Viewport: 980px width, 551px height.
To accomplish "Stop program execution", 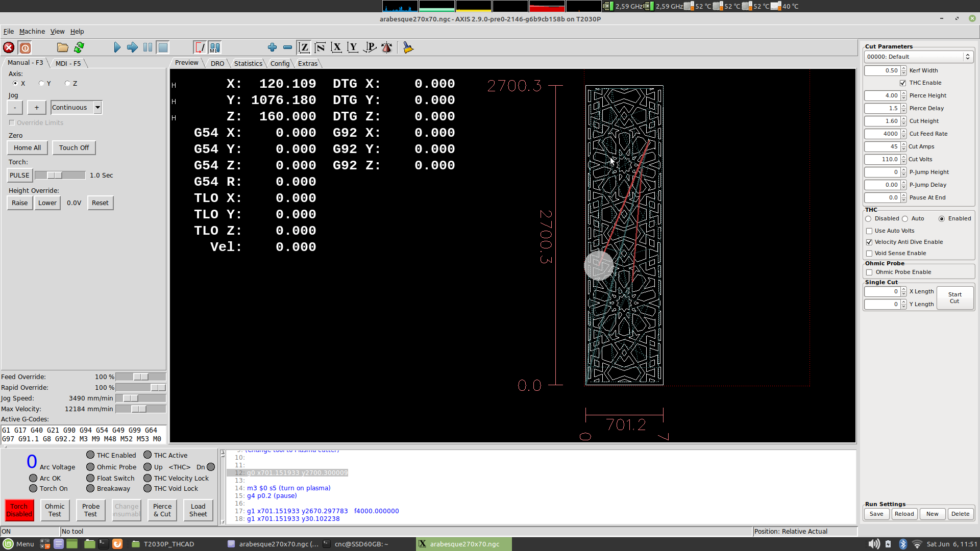I will [163, 47].
